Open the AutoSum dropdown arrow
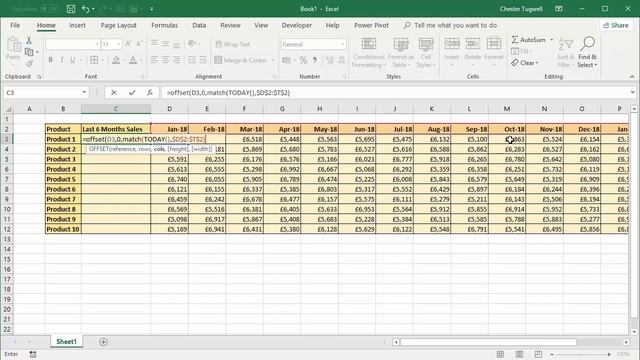Screen dimensions: 640x360 coord(551,40)
